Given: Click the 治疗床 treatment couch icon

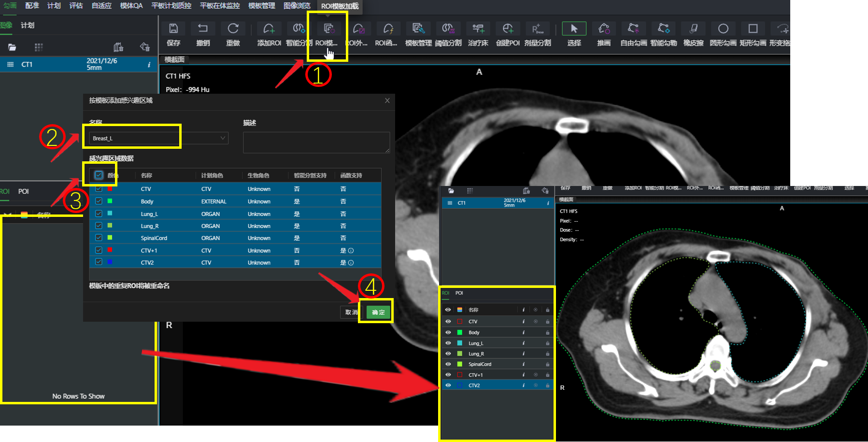Looking at the screenshot, I should click(x=478, y=29).
